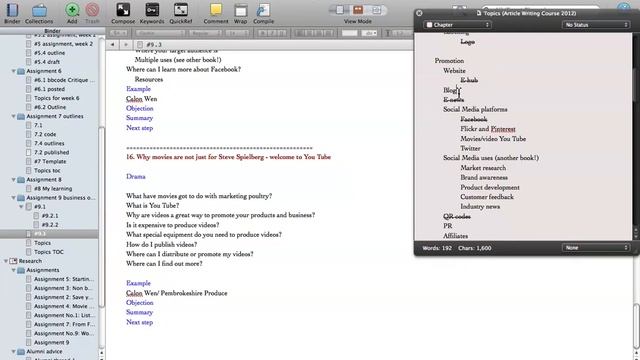Select #6.2 Outline in the binder
Image resolution: width=640 pixels, height=360 pixels.
pyautogui.click(x=50, y=107)
